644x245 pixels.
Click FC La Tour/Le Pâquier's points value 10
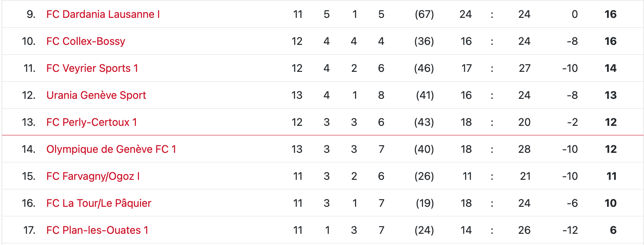click(610, 203)
